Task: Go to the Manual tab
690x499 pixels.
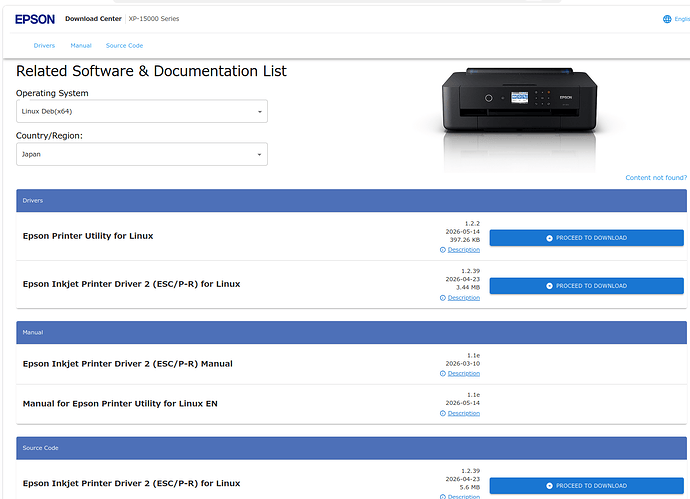Action: [x=81, y=46]
